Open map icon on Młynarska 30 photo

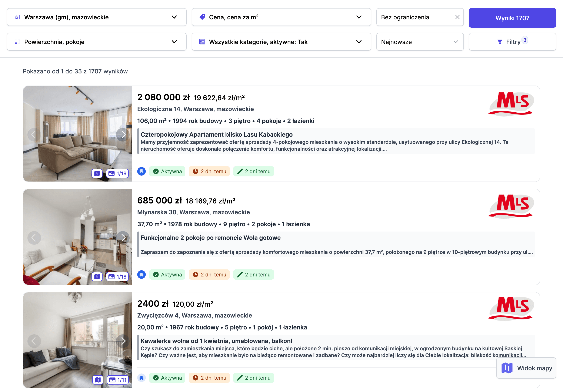97,277
